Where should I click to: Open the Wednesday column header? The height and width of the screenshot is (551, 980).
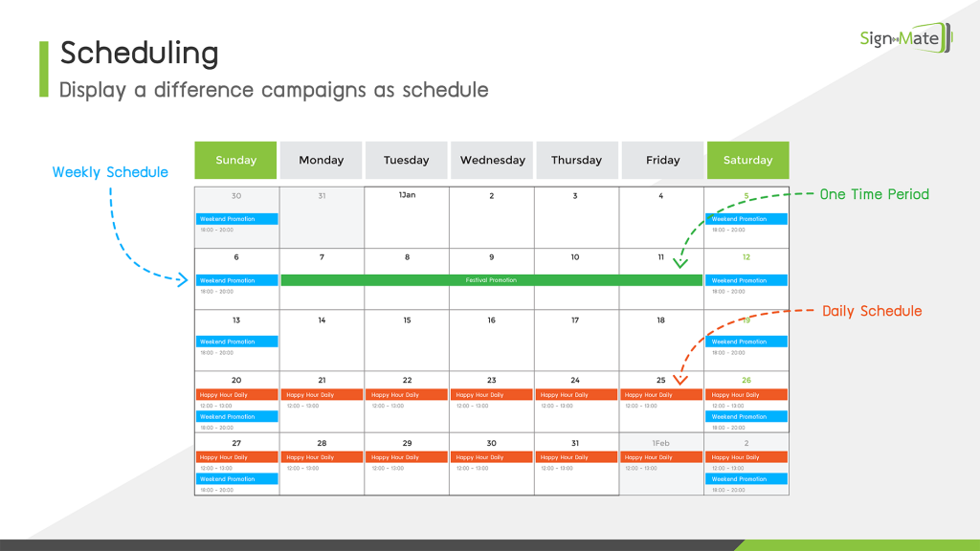492,160
